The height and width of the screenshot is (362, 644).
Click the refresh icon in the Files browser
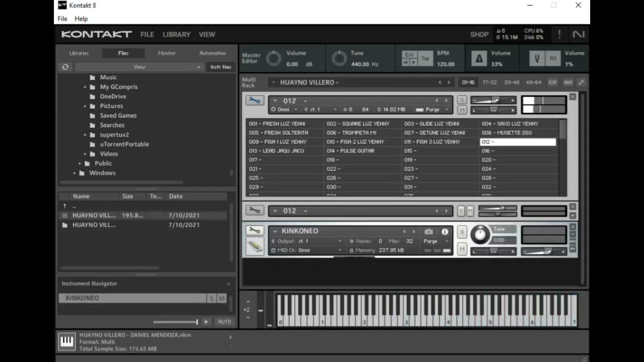coord(65,67)
